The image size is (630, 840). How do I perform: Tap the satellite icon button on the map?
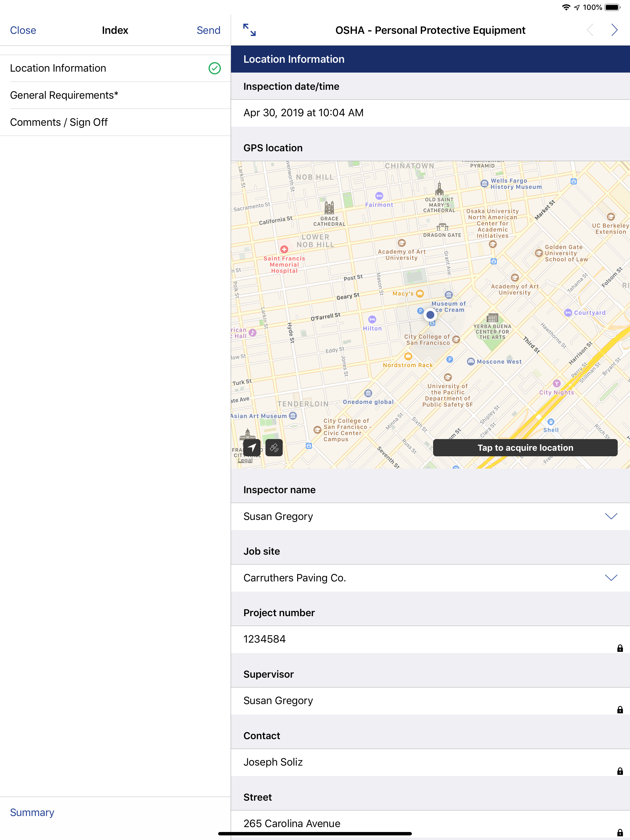pyautogui.click(x=274, y=448)
